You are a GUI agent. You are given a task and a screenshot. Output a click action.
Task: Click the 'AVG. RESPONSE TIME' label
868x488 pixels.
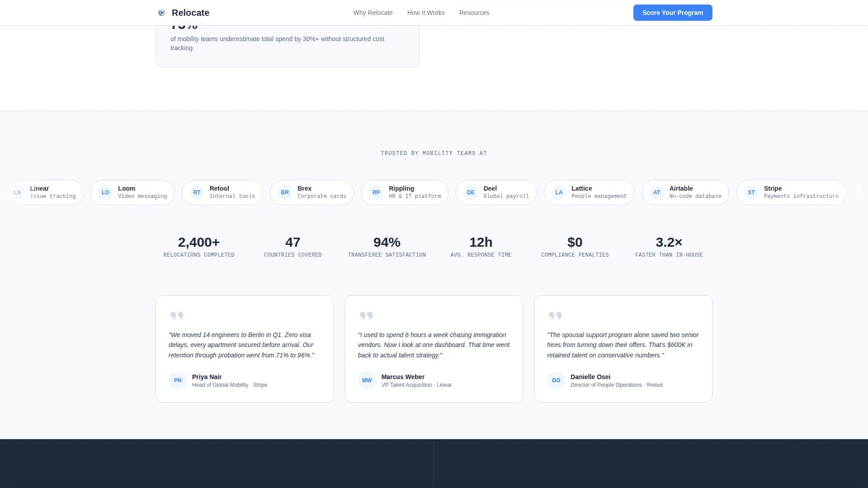click(x=481, y=255)
